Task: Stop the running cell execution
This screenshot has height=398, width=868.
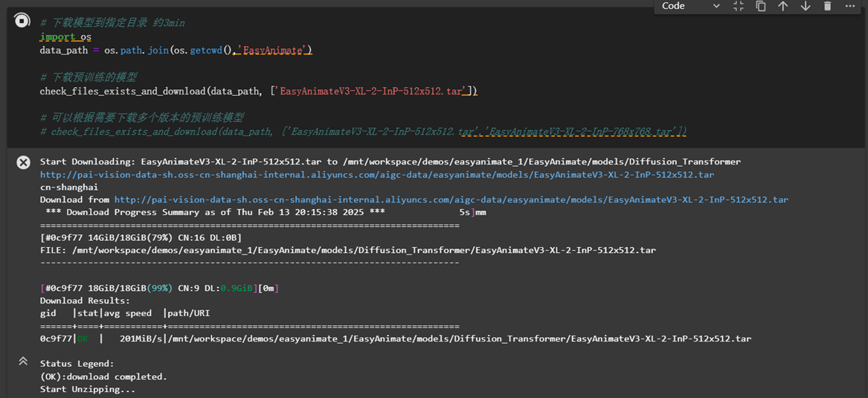Action: pyautogui.click(x=21, y=21)
